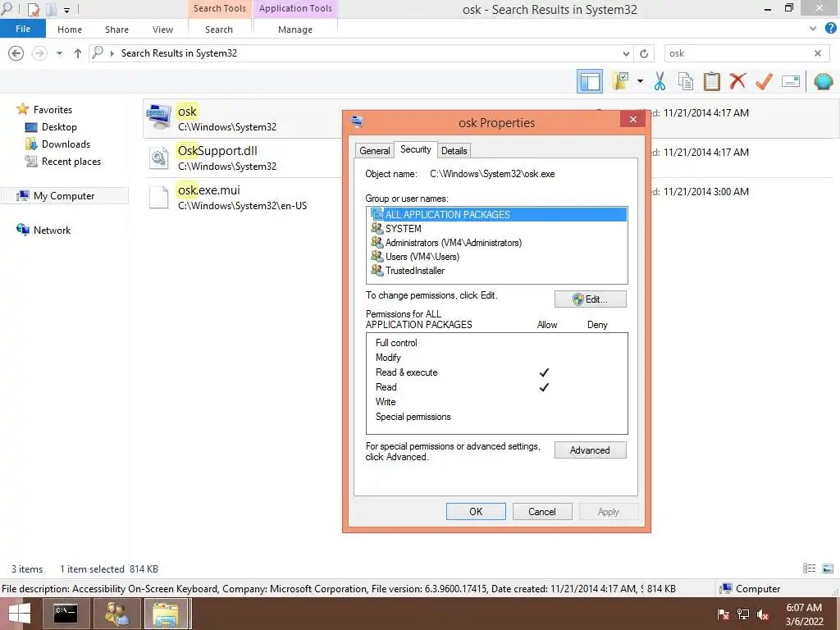Click the Advanced button
The height and width of the screenshot is (630, 840).
(591, 450)
